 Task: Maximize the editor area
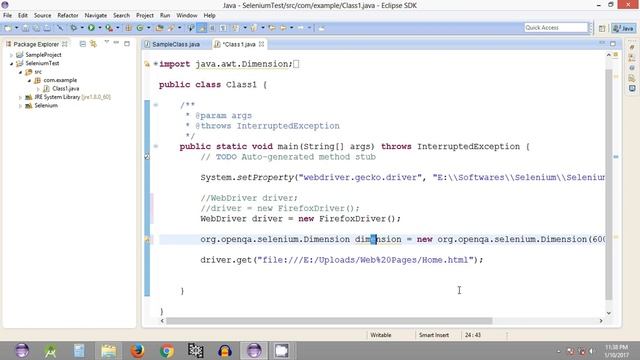[x=613, y=43]
